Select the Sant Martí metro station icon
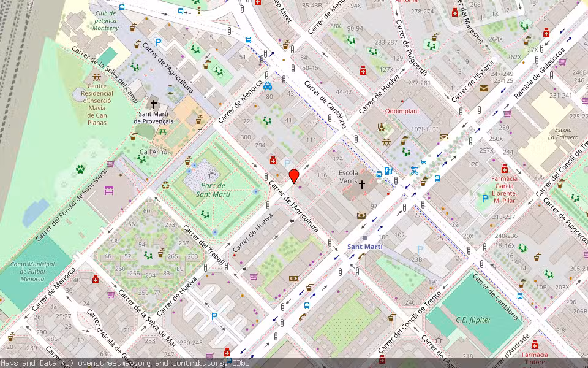Viewport: 588px width, 368px height. pos(365,238)
